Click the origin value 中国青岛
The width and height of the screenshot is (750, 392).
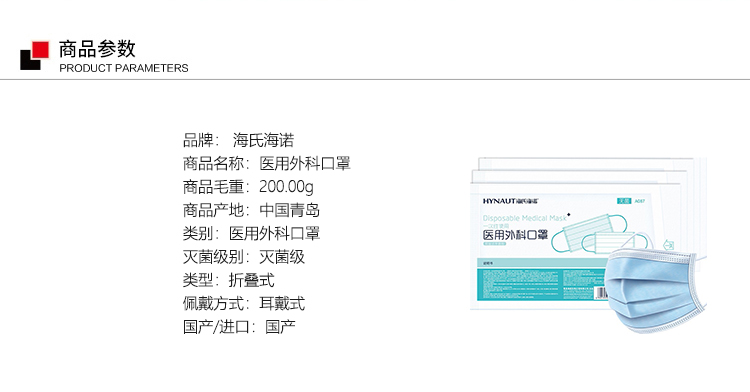tap(289, 210)
